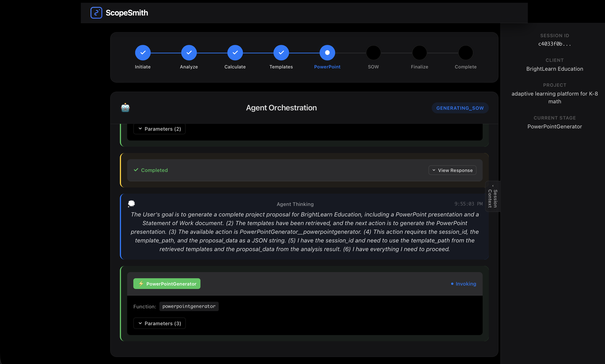Click the green Completed checkmark icon
605x364 pixels.
coord(136,170)
